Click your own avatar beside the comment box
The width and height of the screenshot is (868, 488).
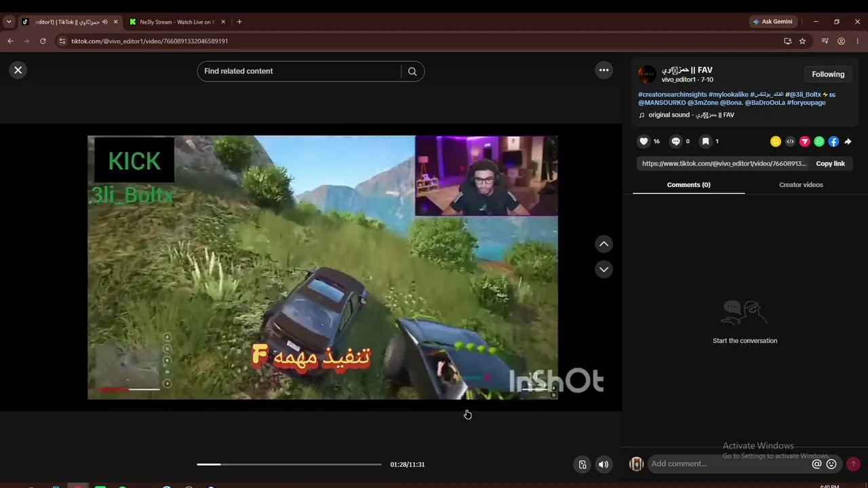click(x=636, y=464)
